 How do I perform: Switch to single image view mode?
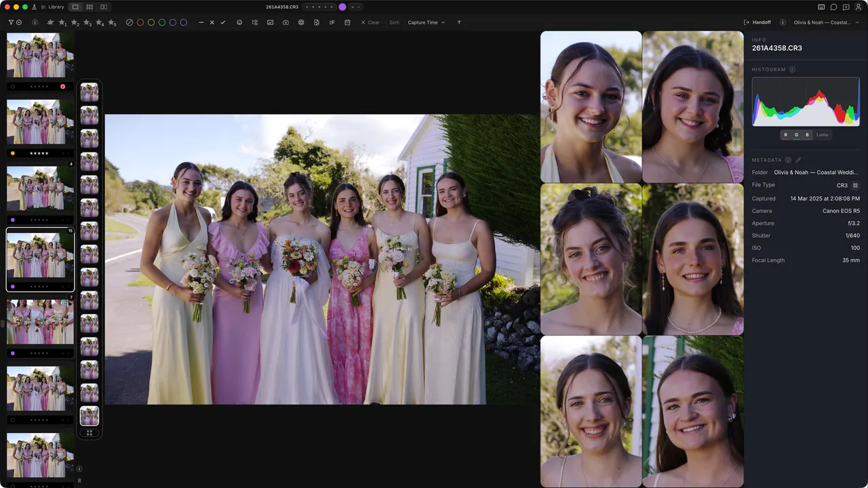75,7
